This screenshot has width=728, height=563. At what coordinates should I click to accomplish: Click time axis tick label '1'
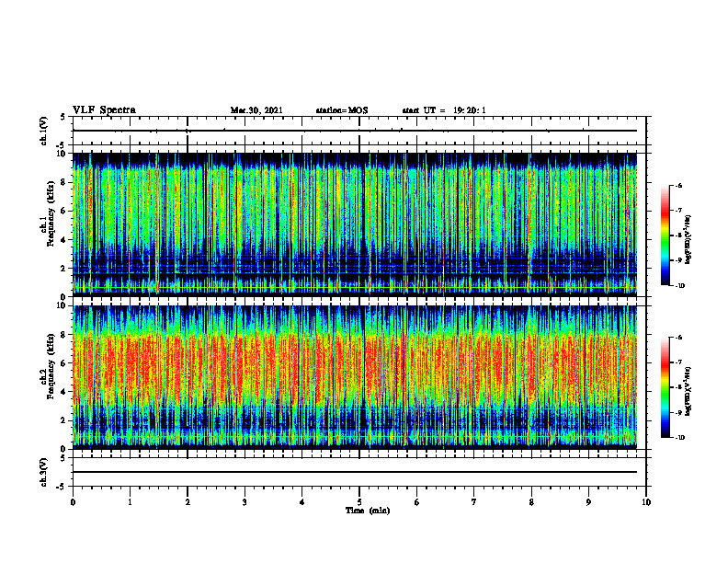pos(130,502)
